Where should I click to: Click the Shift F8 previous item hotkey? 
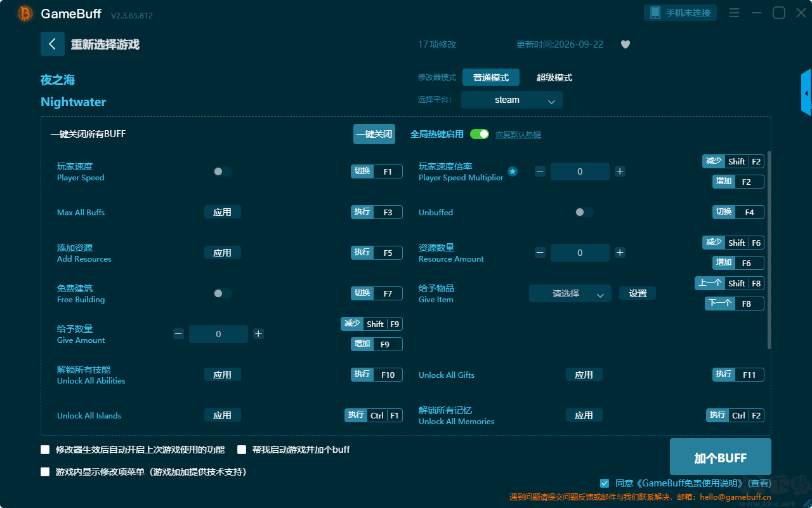click(x=730, y=283)
